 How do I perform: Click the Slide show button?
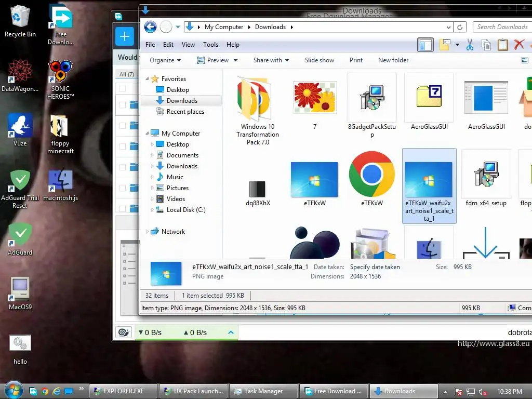[x=320, y=60]
